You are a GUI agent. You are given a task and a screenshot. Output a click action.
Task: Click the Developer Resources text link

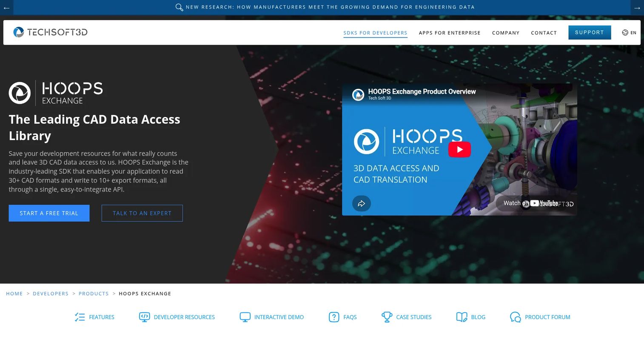pyautogui.click(x=184, y=317)
